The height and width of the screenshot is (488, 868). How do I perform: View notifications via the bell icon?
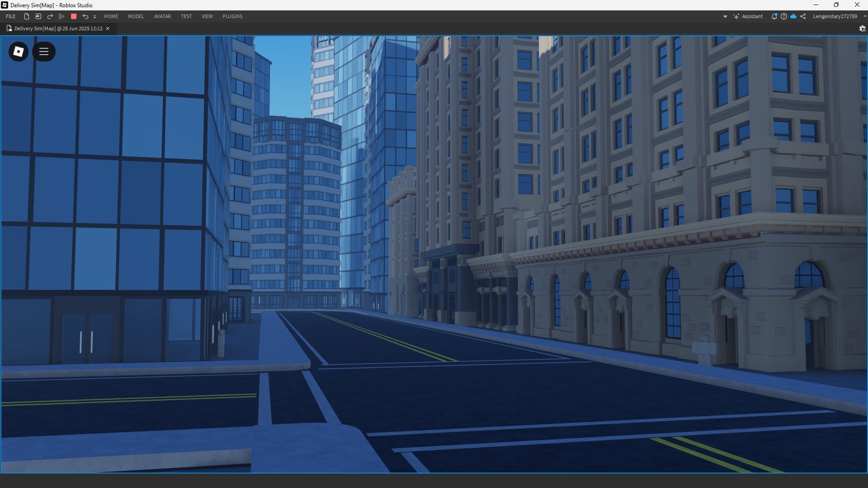(x=774, y=16)
